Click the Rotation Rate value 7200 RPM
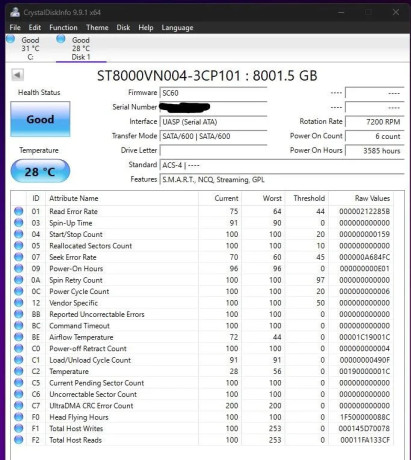Screen dimensions: 411x460 (375, 122)
